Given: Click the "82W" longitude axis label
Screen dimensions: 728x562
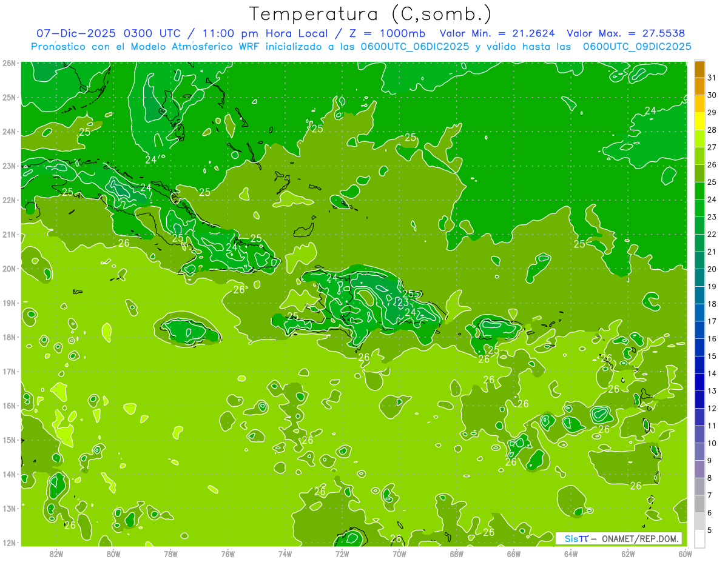Looking at the screenshot, I should [x=56, y=554].
